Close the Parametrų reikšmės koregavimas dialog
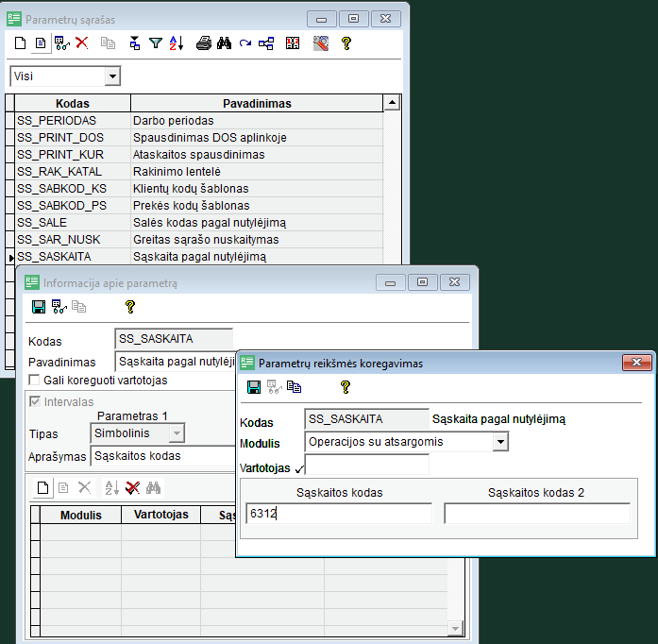Viewport: 658px width, 644px height. point(636,363)
